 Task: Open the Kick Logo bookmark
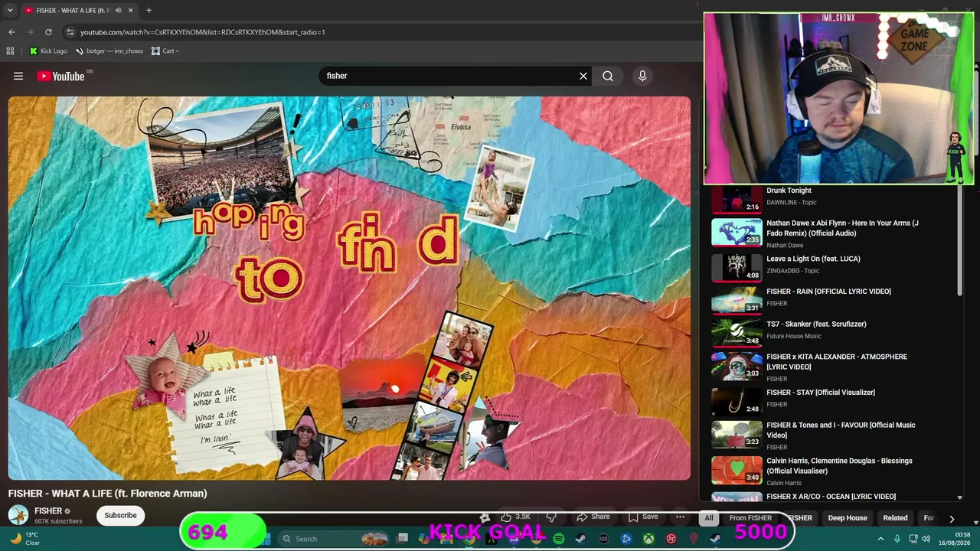tap(48, 51)
